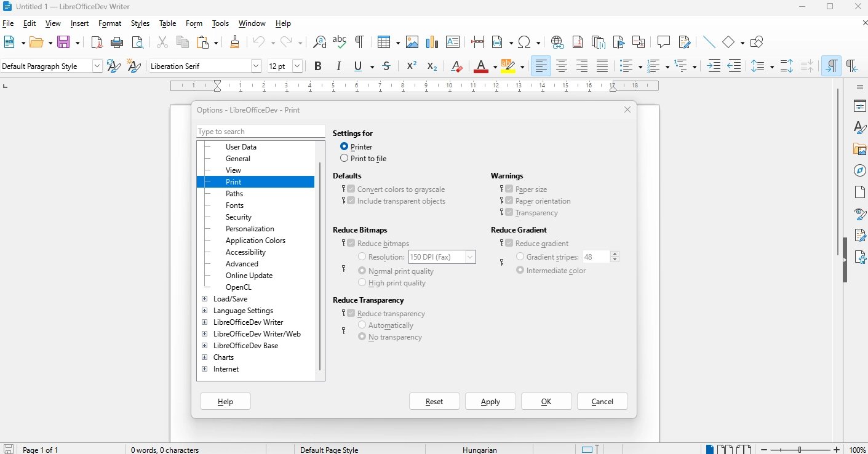The width and height of the screenshot is (868, 454).
Task: Select Center alignment icon
Action: [562, 66]
